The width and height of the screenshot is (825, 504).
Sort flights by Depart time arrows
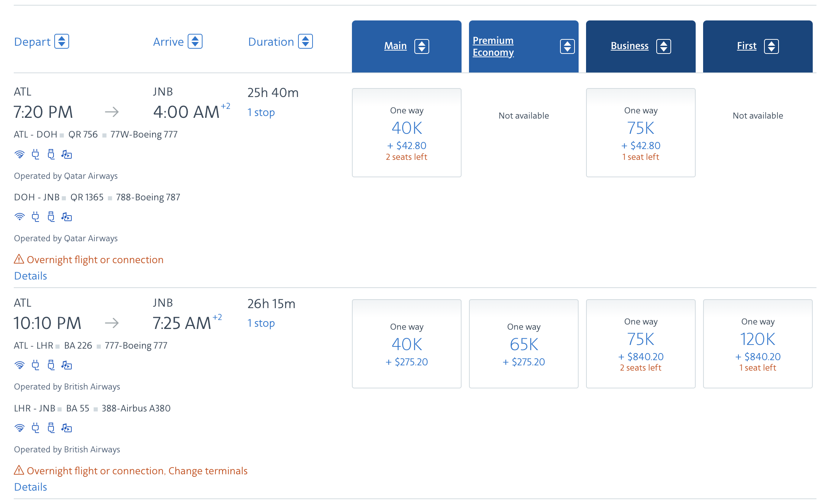tap(62, 41)
